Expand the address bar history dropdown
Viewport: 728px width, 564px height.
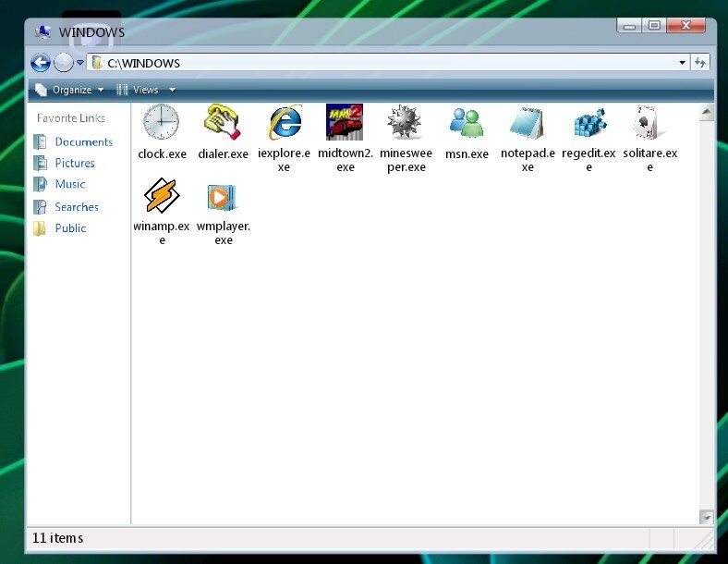click(x=682, y=62)
